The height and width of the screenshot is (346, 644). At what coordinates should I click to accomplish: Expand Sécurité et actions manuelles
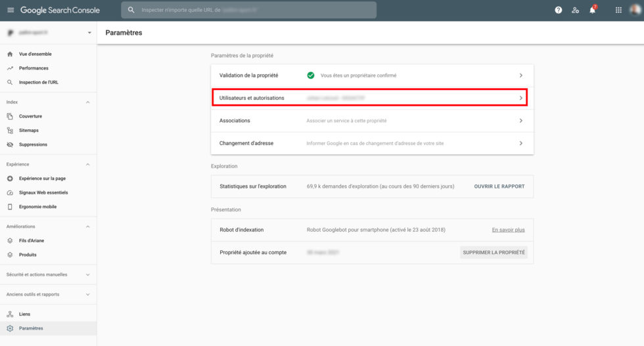pyautogui.click(x=88, y=274)
